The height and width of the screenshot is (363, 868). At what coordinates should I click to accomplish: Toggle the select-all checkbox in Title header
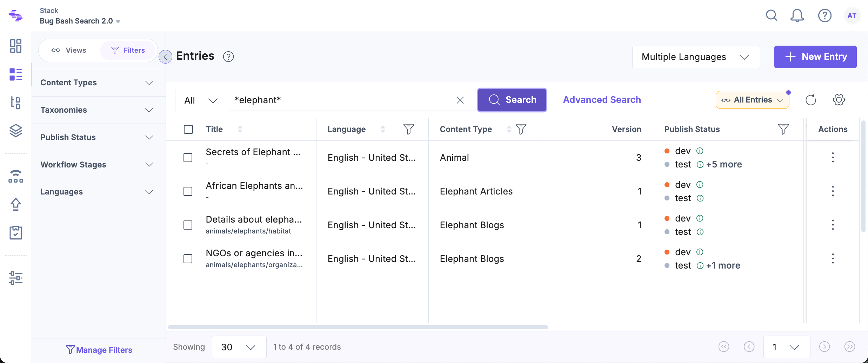(188, 130)
